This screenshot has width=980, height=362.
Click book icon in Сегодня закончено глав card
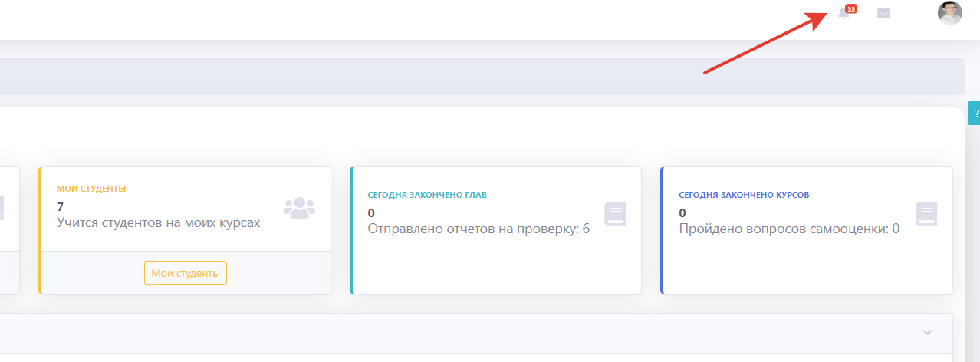pos(615,213)
